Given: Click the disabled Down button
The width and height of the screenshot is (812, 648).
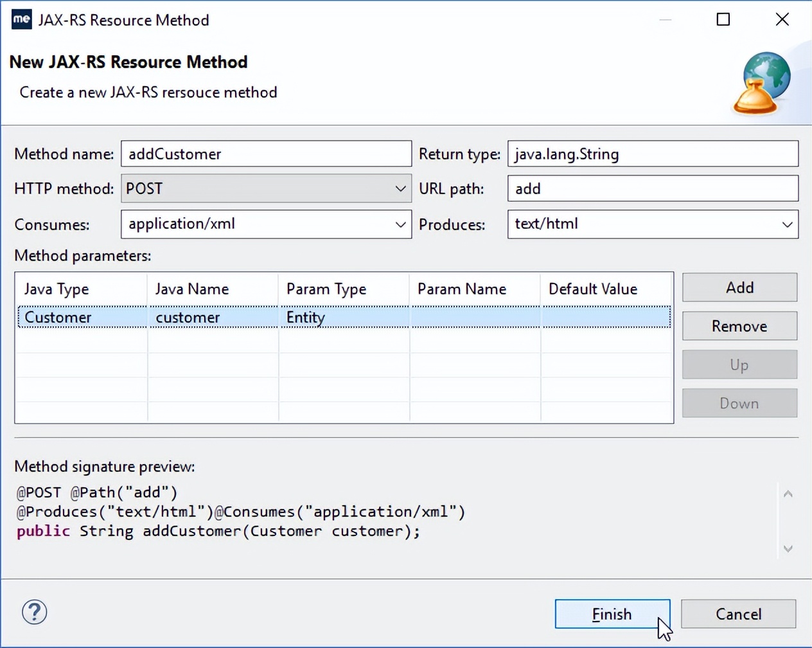Looking at the screenshot, I should click(x=739, y=403).
